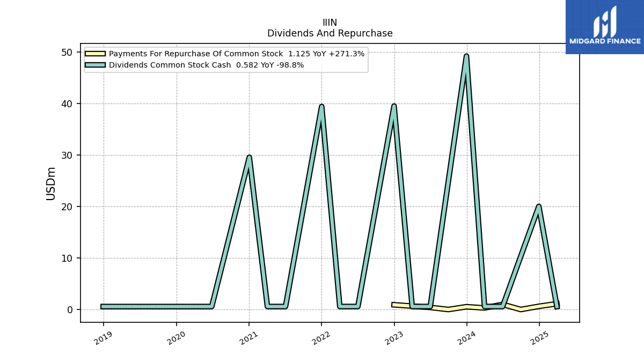Click the teal Dividends Common Stock legend swatch
This screenshot has height=362, width=644.
96,65
